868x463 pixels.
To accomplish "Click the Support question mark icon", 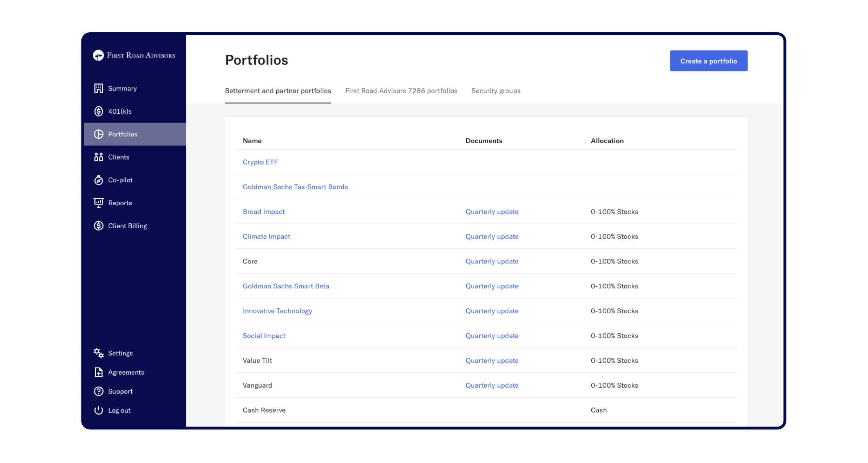I will pyautogui.click(x=99, y=391).
